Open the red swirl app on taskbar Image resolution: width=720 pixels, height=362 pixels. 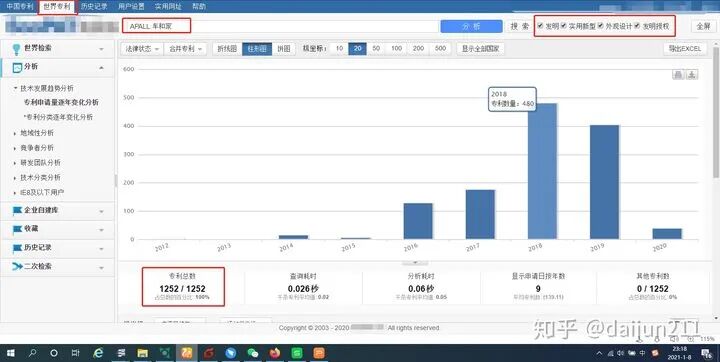pos(209,353)
